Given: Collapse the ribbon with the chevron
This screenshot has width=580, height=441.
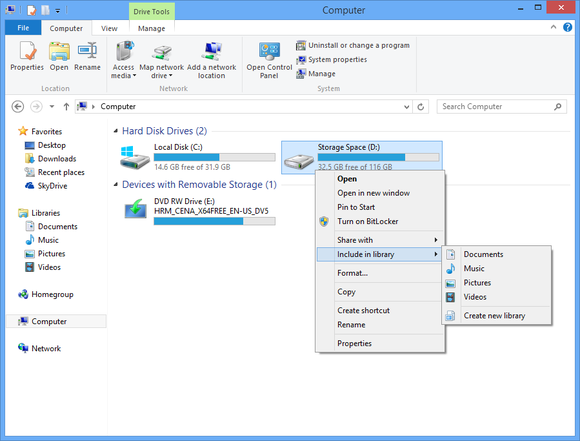Looking at the screenshot, I should click(x=553, y=27).
